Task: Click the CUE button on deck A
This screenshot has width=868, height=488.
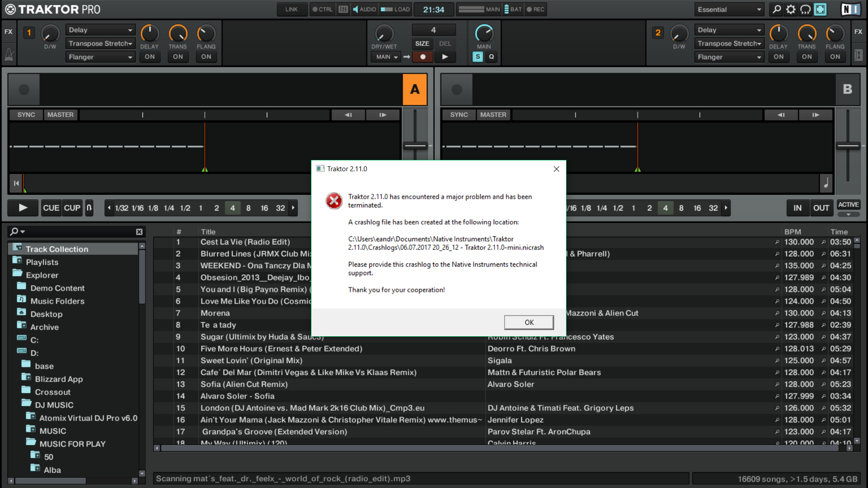Action: pyautogui.click(x=51, y=208)
